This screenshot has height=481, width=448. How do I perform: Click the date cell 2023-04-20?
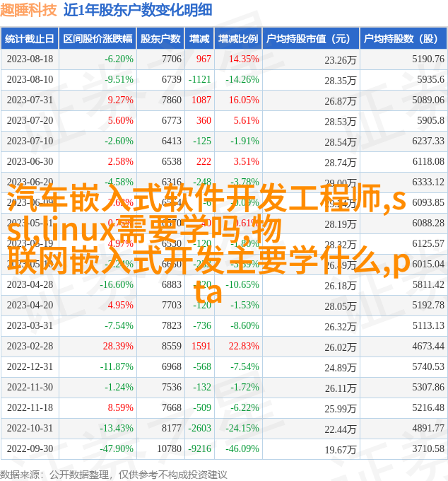tap(30, 306)
